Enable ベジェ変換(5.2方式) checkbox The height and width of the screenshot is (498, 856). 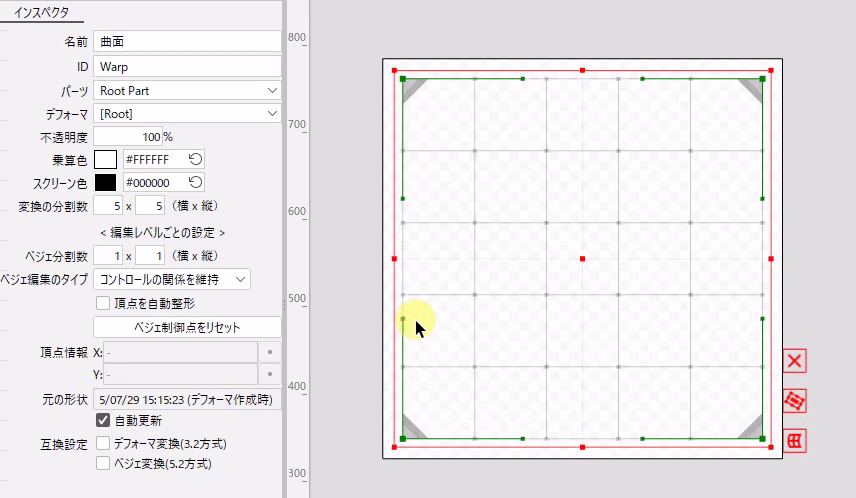(x=102, y=463)
